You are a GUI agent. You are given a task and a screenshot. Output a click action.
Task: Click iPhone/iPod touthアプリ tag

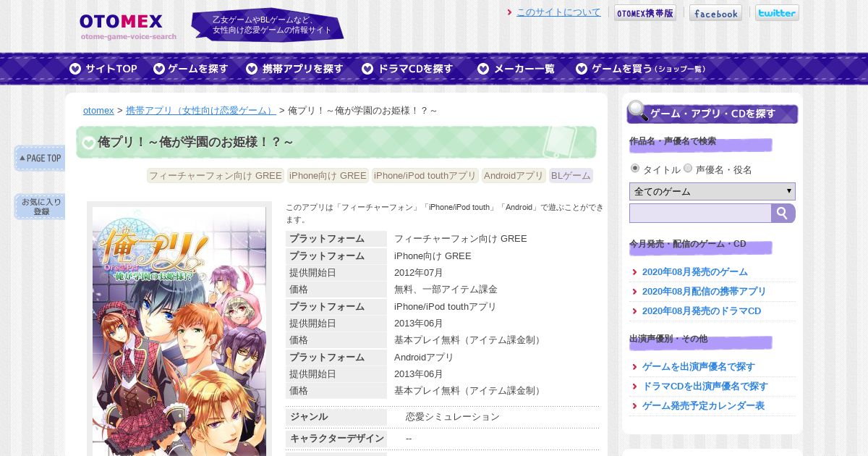tap(425, 176)
